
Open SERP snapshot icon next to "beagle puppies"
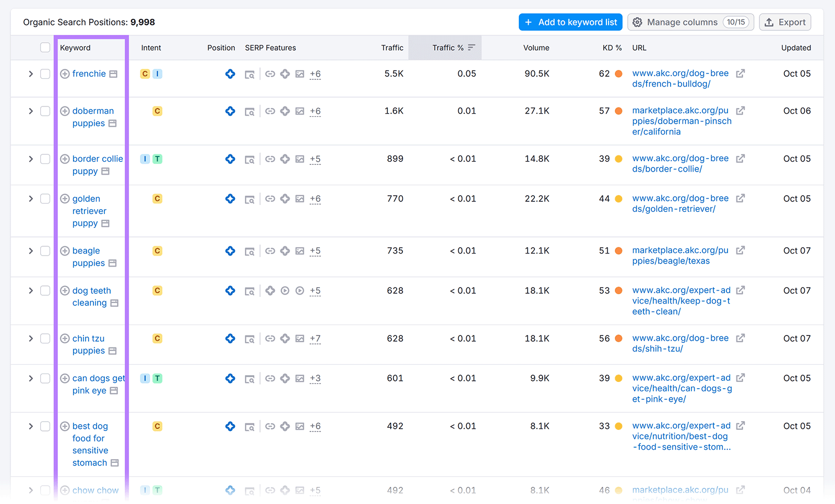[250, 251]
